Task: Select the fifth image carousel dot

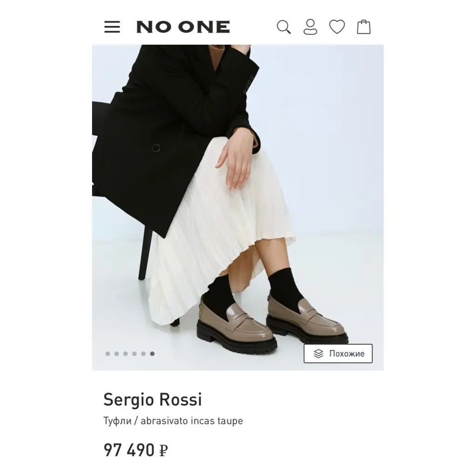Action: pos(143,354)
